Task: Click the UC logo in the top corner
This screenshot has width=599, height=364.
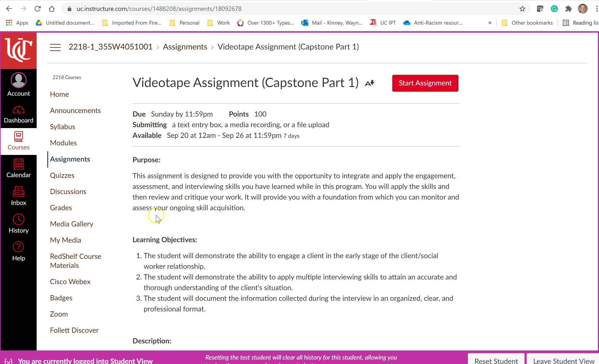Action: coord(18,50)
